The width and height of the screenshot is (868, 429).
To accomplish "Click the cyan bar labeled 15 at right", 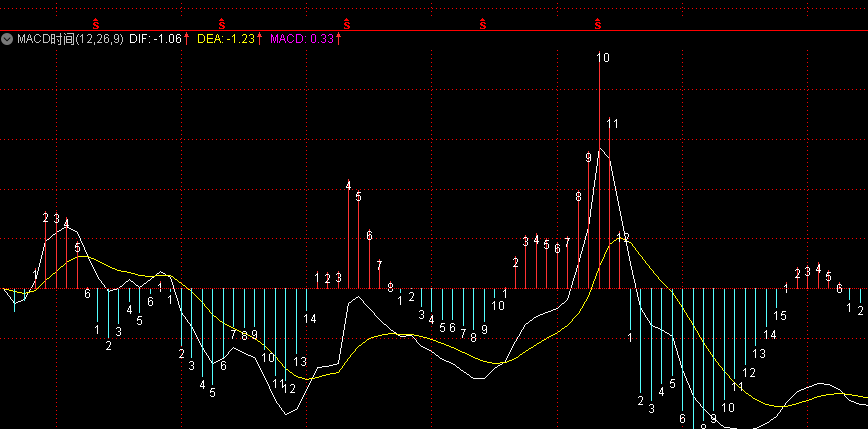I will (x=777, y=298).
